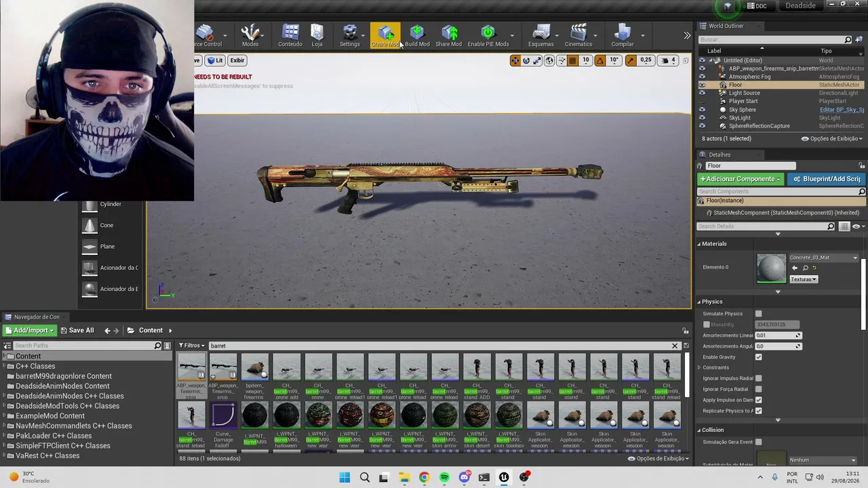Screen dimensions: 868x488
Task: Expand the toolbar overflow chevron
Action: pos(687,35)
